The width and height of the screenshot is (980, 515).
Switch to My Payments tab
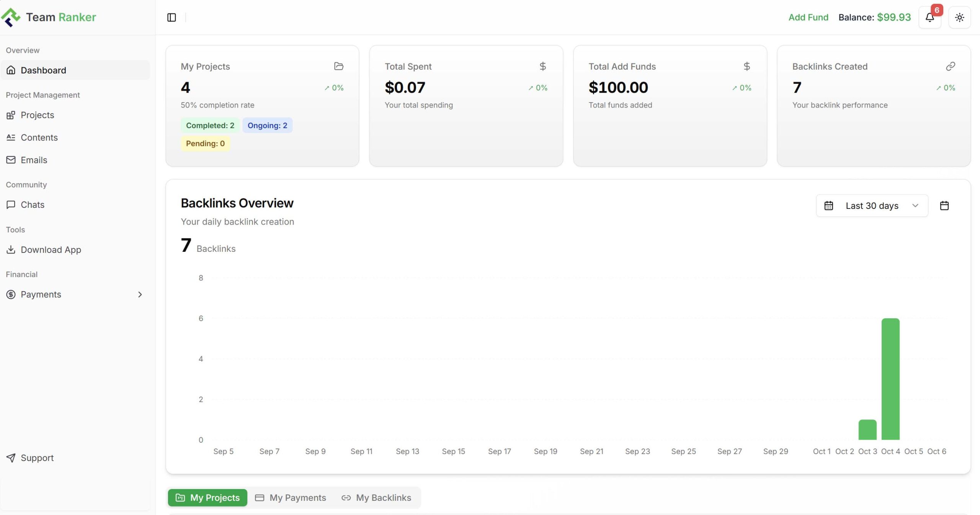click(291, 498)
